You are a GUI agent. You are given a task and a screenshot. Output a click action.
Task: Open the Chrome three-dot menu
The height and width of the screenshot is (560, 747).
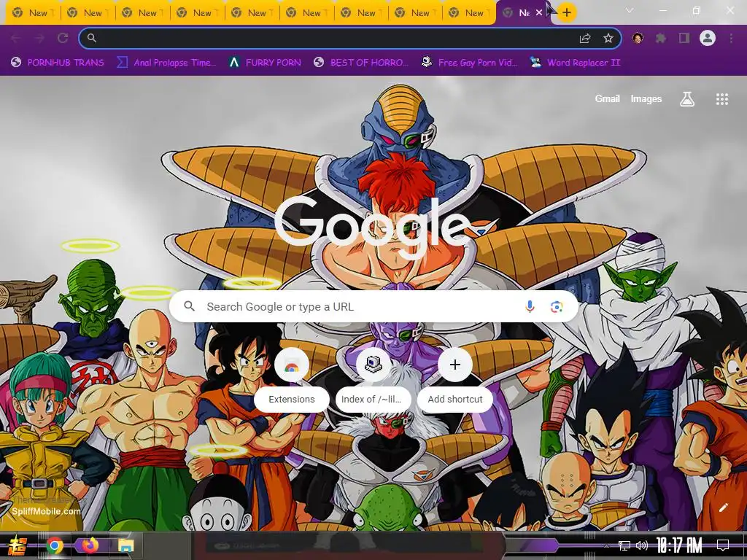pyautogui.click(x=731, y=38)
